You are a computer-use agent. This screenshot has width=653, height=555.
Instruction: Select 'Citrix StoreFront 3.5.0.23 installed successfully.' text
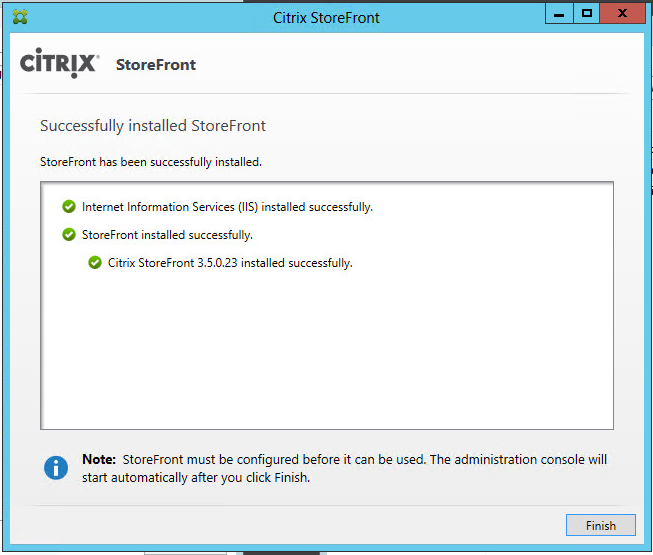click(x=230, y=263)
